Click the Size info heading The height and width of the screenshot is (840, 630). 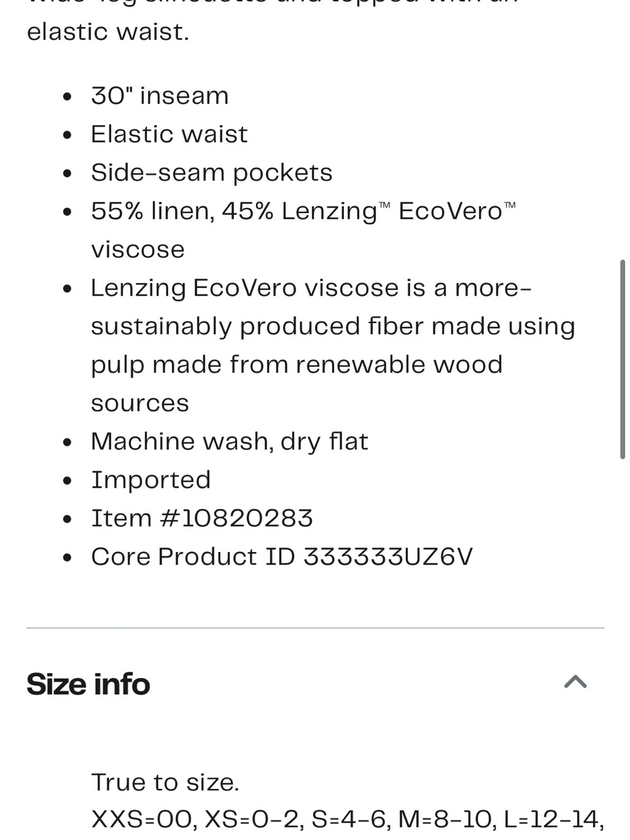(x=88, y=684)
